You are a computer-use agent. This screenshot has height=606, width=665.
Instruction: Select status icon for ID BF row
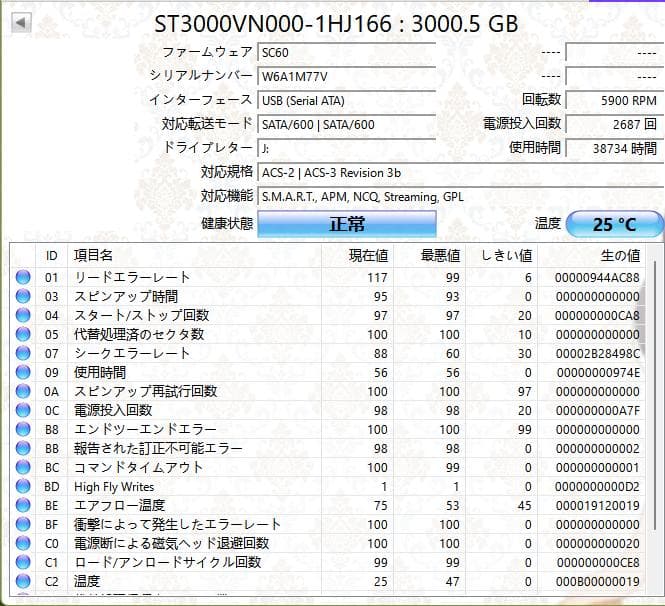pos(23,524)
